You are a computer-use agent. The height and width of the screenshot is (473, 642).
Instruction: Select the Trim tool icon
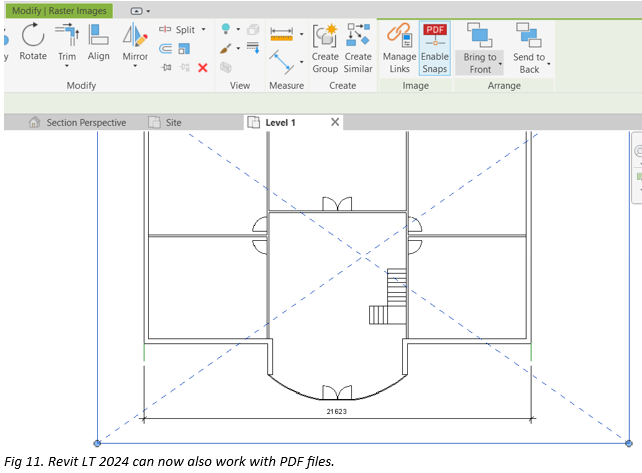(67, 35)
